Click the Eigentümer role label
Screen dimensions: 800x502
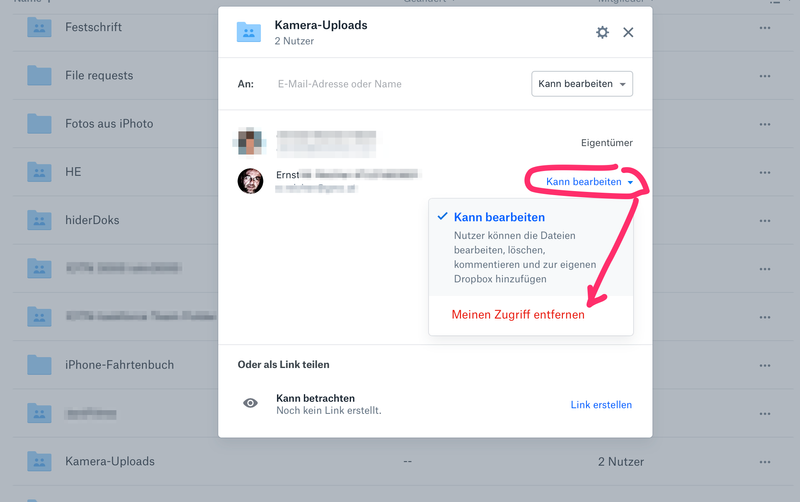[607, 143]
